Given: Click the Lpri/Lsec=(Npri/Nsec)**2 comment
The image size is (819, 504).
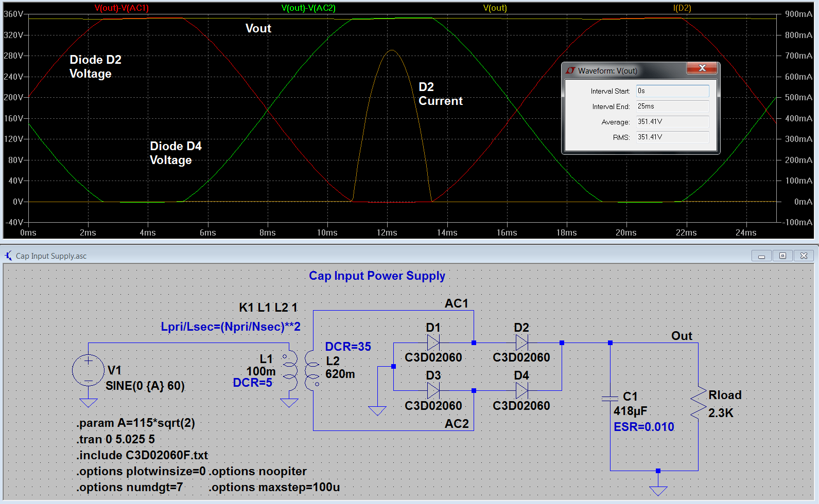Looking at the screenshot, I should [x=231, y=327].
